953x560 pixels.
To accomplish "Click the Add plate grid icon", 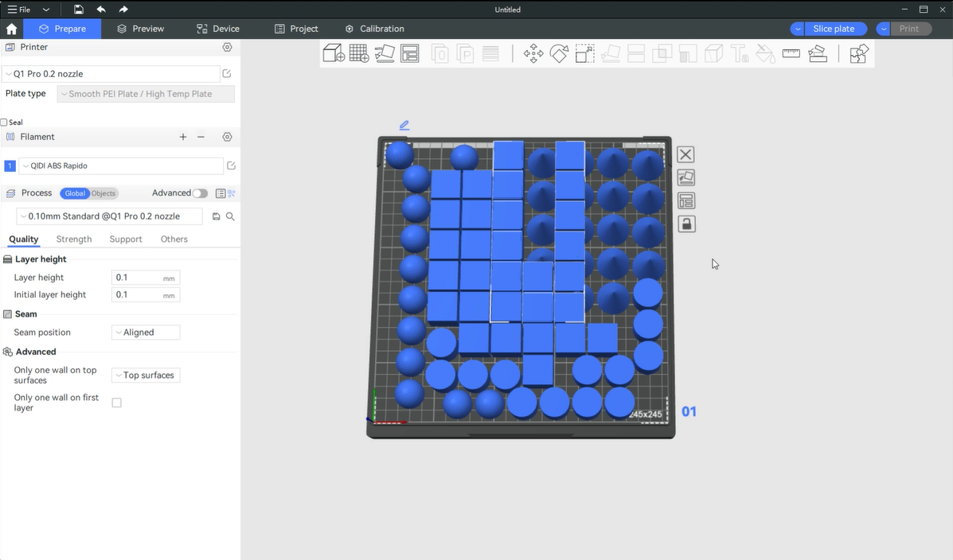I will (359, 54).
